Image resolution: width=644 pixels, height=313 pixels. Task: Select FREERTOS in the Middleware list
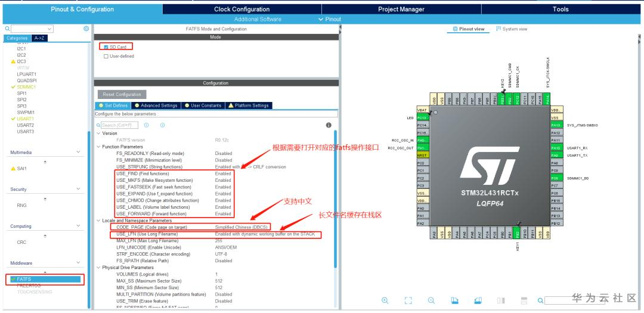(29, 285)
